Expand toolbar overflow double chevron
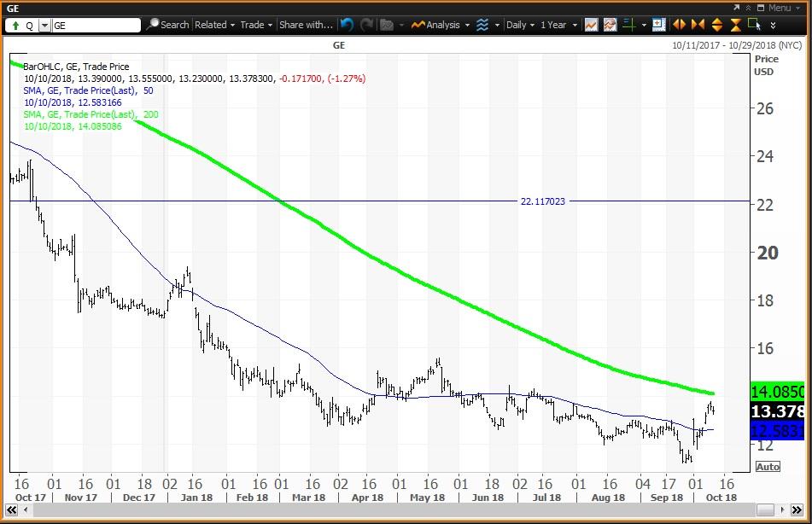The image size is (812, 524). coord(774,25)
